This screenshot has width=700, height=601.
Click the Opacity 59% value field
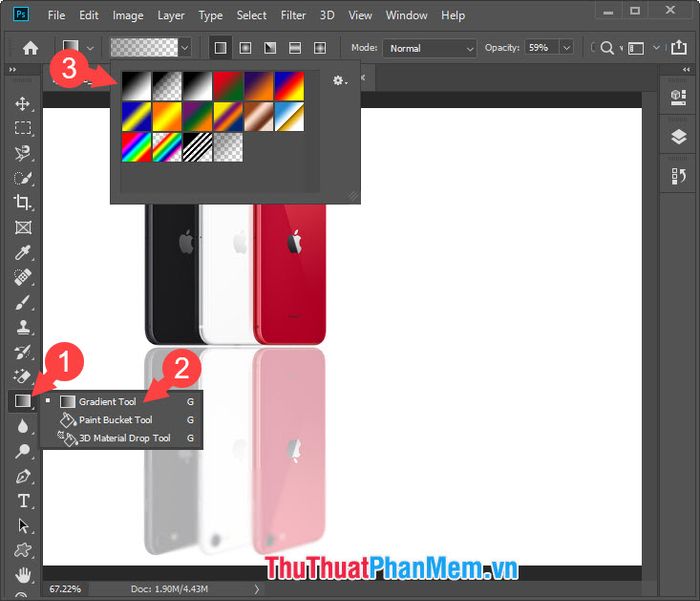[542, 47]
